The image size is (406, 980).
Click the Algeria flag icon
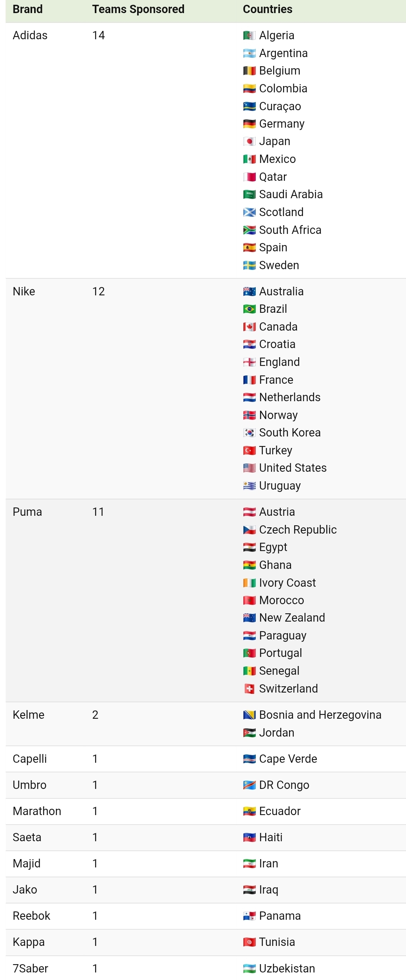(249, 36)
